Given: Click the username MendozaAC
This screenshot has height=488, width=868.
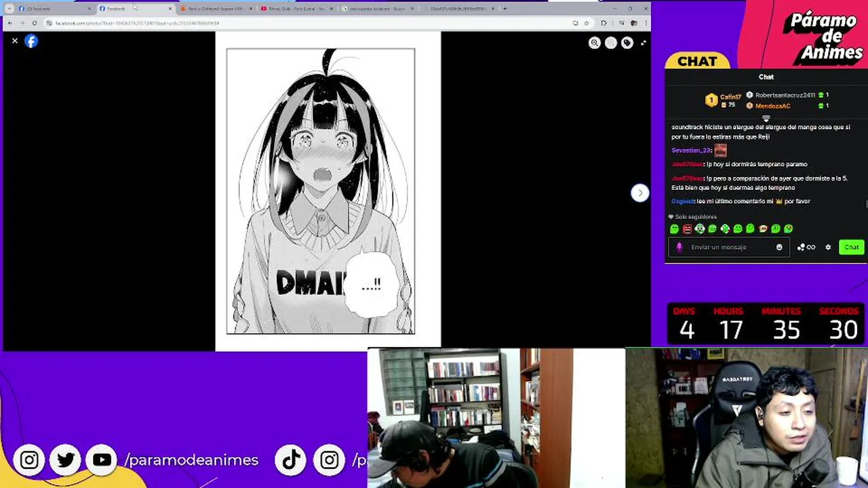Looking at the screenshot, I should [772, 106].
